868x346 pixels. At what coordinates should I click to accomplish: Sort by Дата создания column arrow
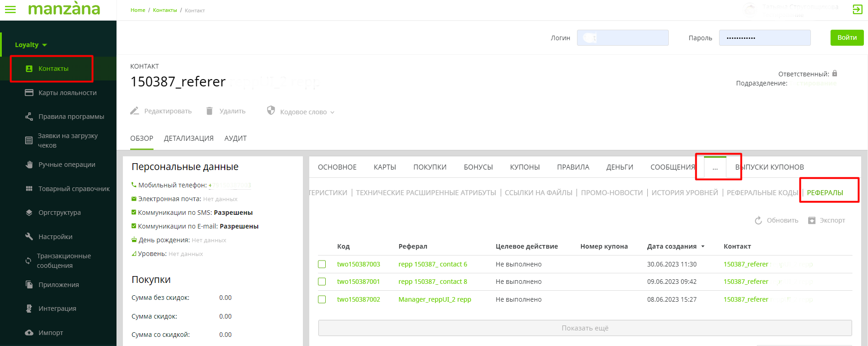[x=703, y=246]
